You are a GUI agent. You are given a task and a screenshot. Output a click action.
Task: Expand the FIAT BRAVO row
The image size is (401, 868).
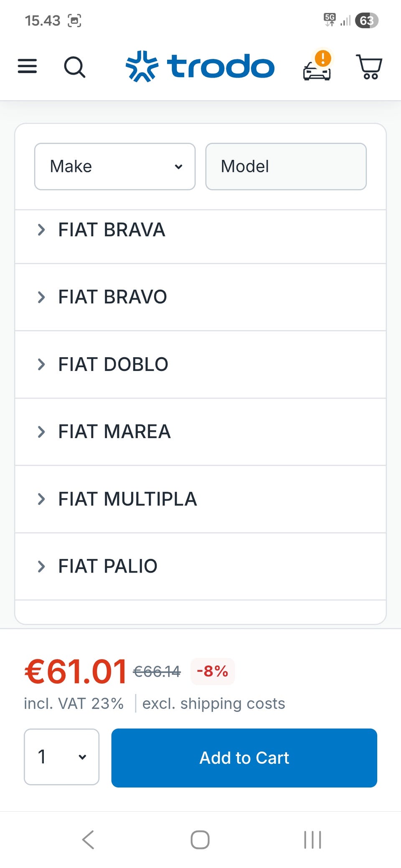click(x=112, y=297)
